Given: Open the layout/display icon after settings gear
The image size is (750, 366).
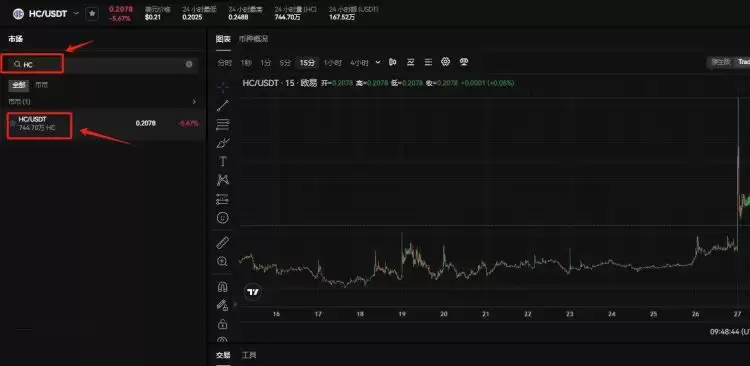Looking at the screenshot, I should [x=463, y=62].
